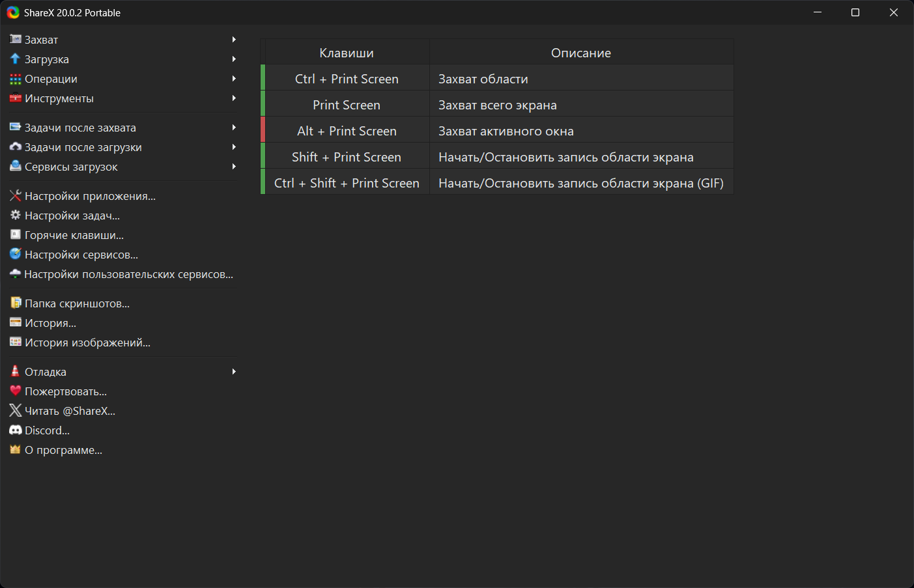Open Папка скриншотов folder
This screenshot has width=914, height=588.
77,303
